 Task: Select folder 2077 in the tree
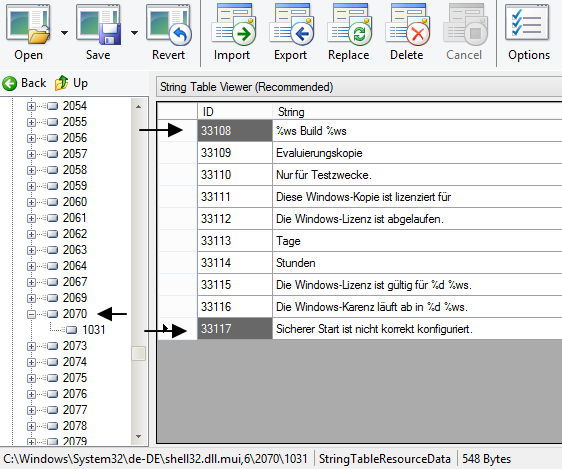(x=67, y=410)
